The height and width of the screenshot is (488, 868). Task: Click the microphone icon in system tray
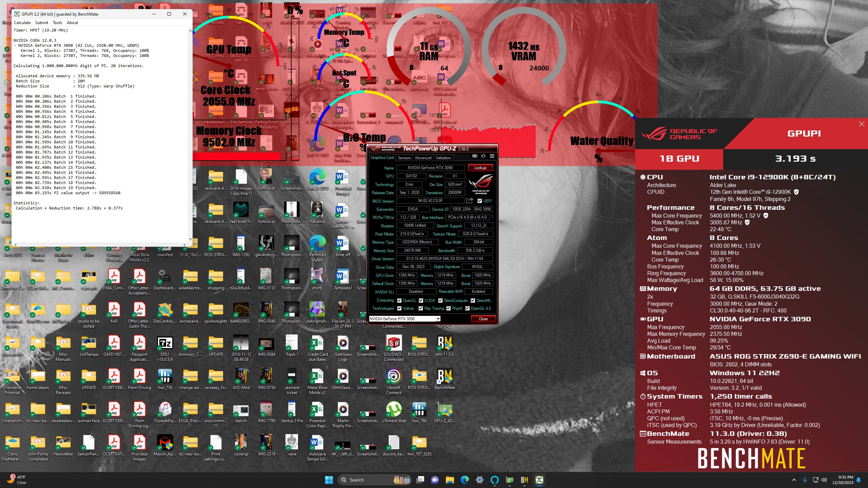pyautogui.click(x=805, y=480)
